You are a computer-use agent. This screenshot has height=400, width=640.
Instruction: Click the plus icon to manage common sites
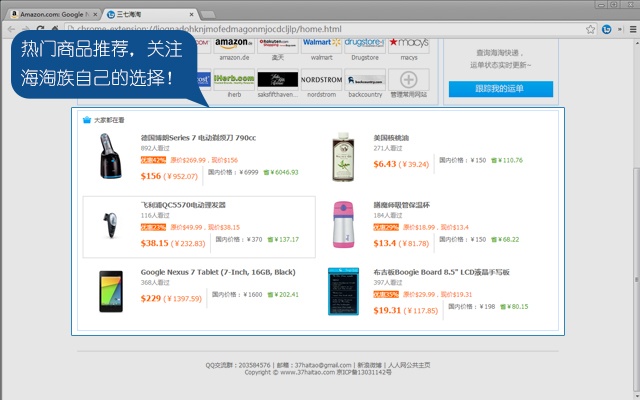click(x=409, y=79)
